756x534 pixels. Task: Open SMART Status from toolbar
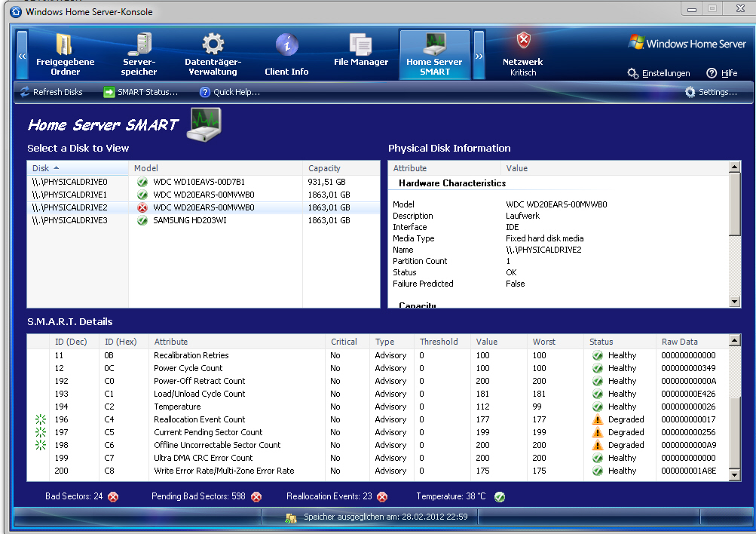(141, 92)
